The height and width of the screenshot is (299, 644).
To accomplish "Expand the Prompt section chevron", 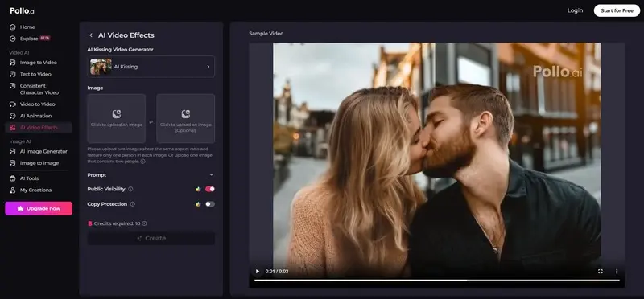I will 212,174.
